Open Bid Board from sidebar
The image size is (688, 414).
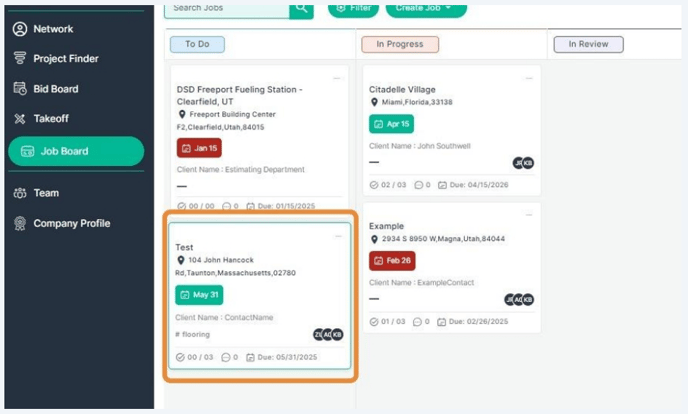coord(19,89)
